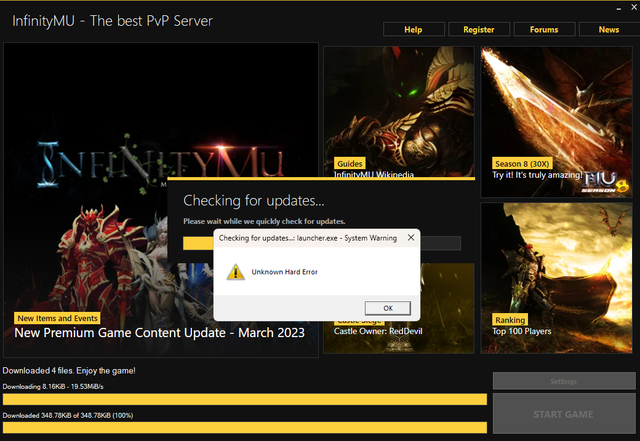This screenshot has height=441, width=640.
Task: Click the total downloaded 100% progress bar
Action: 245,428
